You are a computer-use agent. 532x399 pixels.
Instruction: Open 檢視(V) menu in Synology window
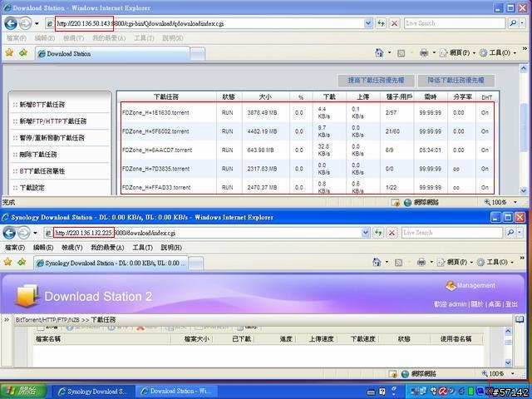(72, 248)
